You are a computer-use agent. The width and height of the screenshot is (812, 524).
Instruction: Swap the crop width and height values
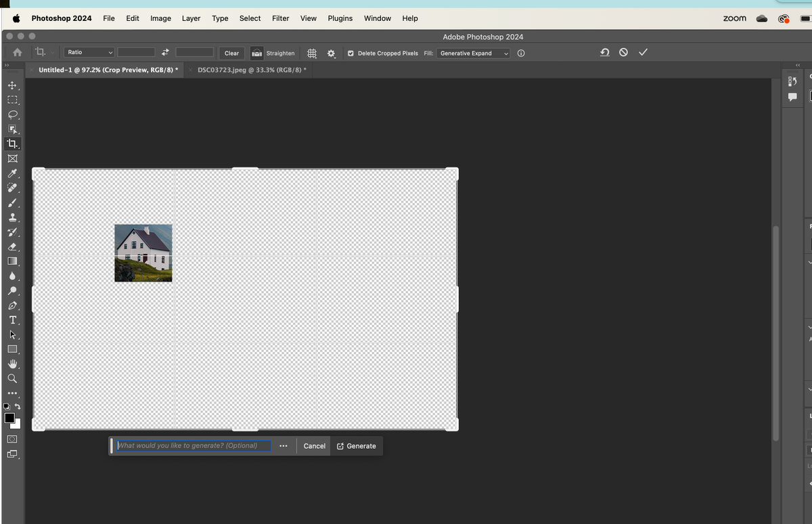[165, 53]
